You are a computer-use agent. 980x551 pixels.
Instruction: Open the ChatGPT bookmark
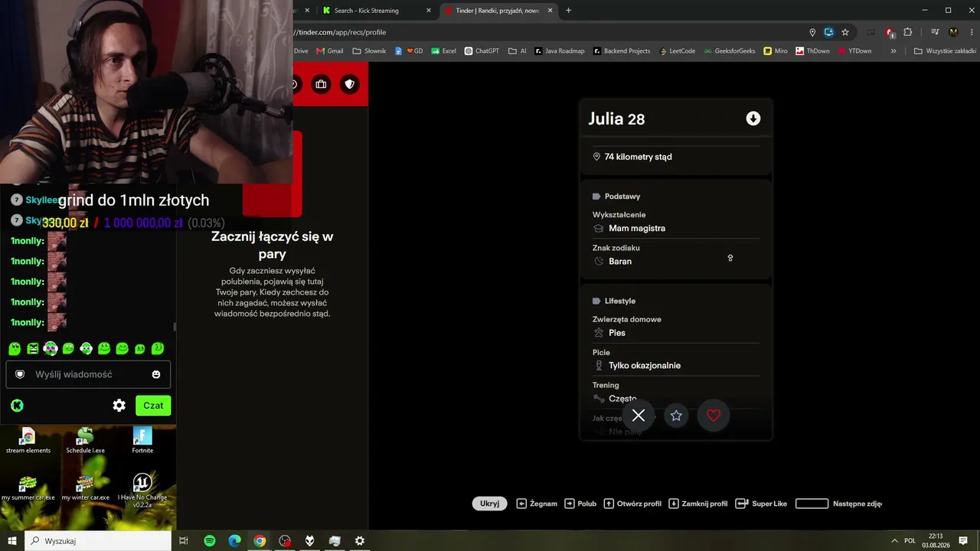coord(482,51)
